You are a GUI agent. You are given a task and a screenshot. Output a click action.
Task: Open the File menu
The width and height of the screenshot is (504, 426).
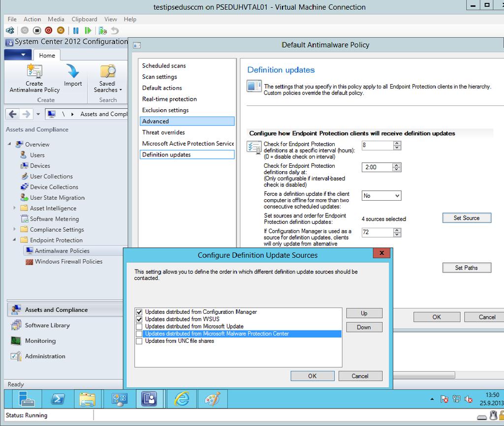point(12,19)
